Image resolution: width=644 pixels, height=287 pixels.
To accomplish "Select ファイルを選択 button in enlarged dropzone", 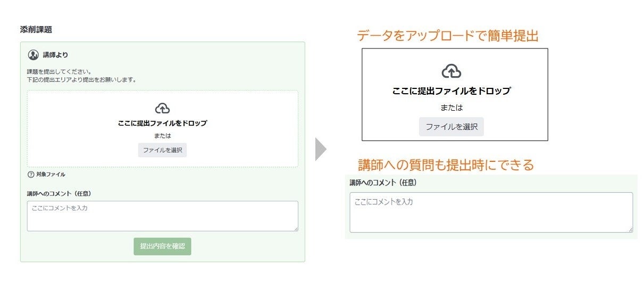I will 451,127.
